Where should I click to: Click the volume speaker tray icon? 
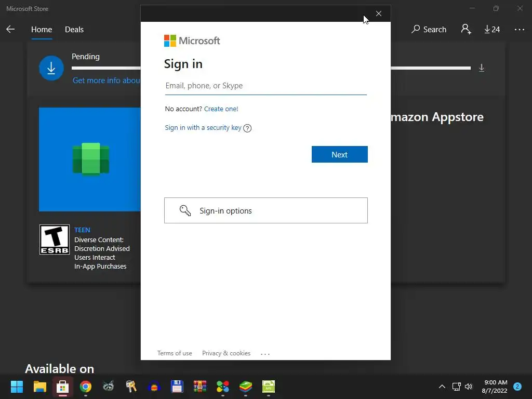(469, 387)
